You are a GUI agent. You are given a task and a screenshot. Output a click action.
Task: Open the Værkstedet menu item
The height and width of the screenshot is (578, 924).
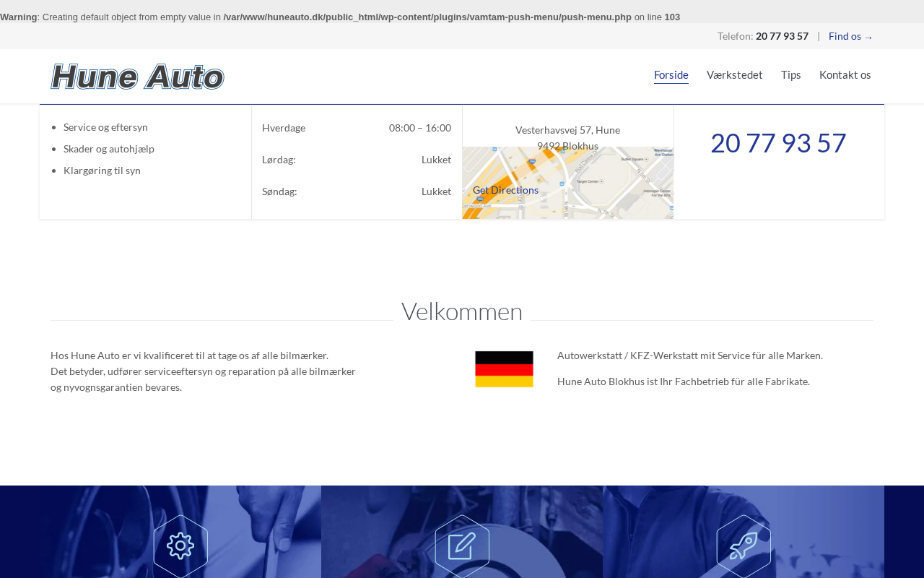[x=735, y=75]
